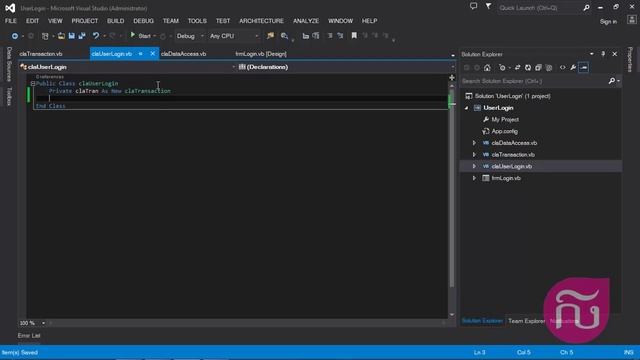
Task: Click the magnifier icon in the Solution Explorer search box
Action: [x=611, y=81]
